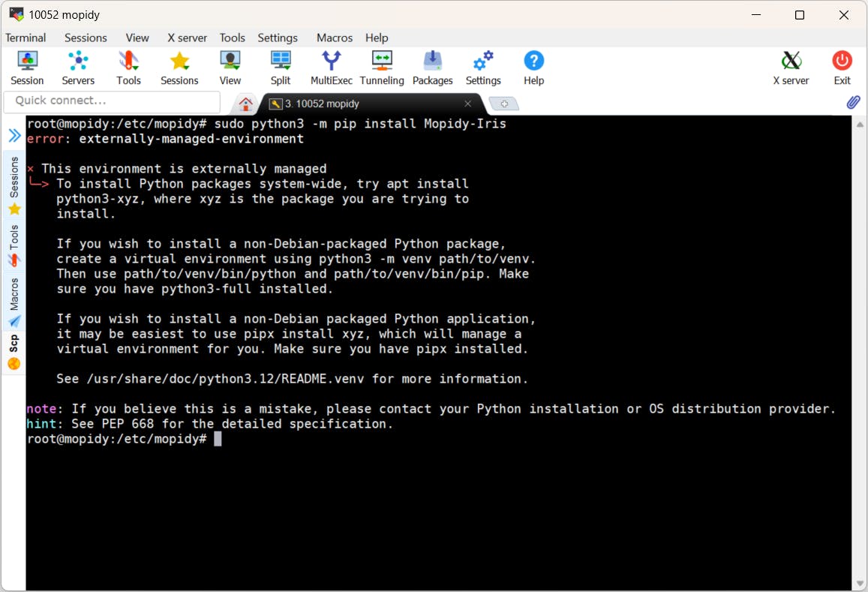The height and width of the screenshot is (592, 868).
Task: Open the X server menu
Action: click(187, 38)
